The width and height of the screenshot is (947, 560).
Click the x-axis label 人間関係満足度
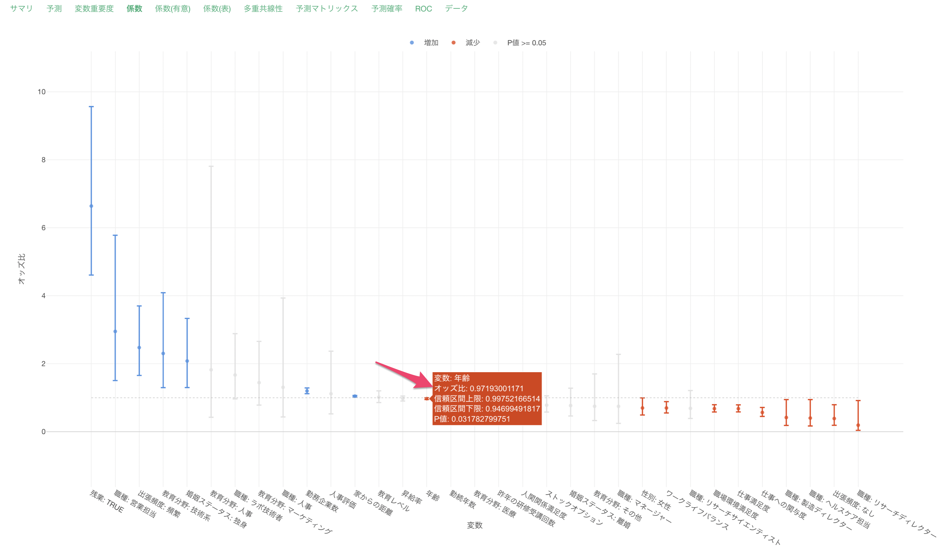click(544, 505)
